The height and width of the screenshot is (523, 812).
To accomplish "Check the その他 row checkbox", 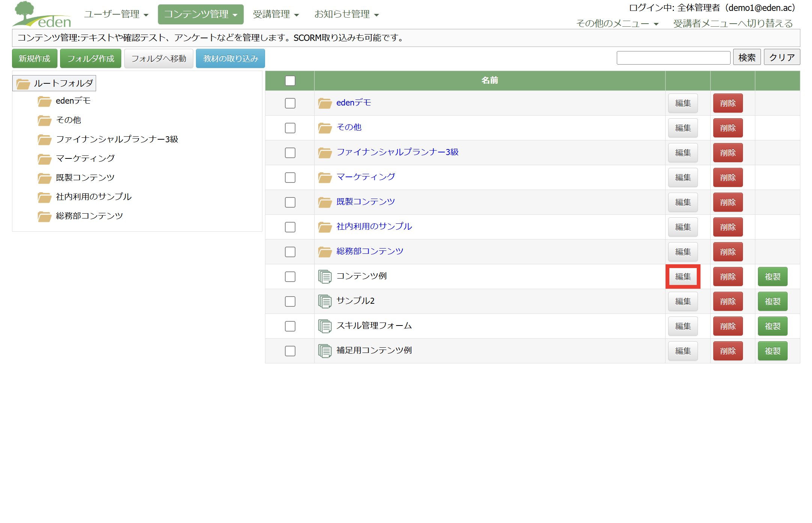I will (x=290, y=128).
